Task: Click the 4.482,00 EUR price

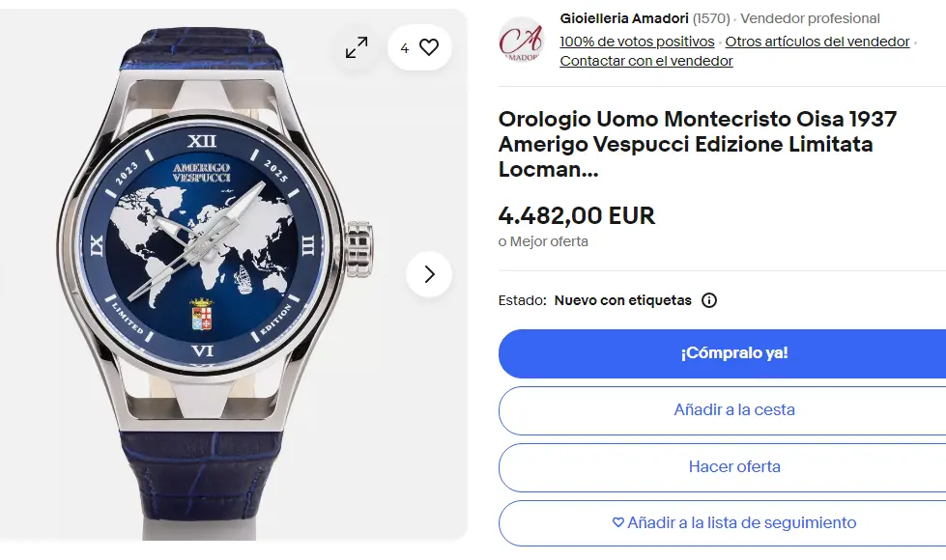Action: 576,215
